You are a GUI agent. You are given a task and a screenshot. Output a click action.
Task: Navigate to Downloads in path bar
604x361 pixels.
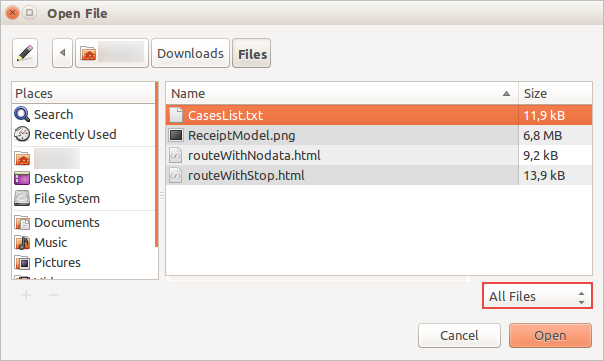point(190,53)
